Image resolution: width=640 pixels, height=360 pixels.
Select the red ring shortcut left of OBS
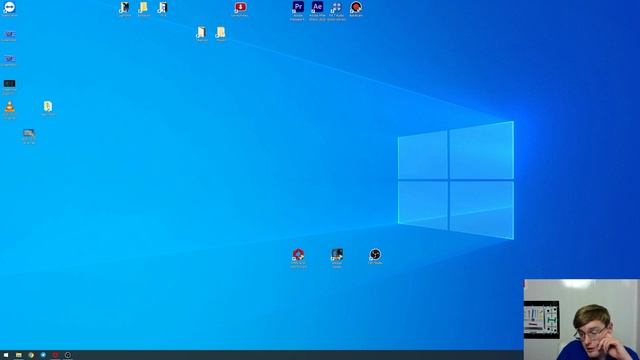[298, 255]
